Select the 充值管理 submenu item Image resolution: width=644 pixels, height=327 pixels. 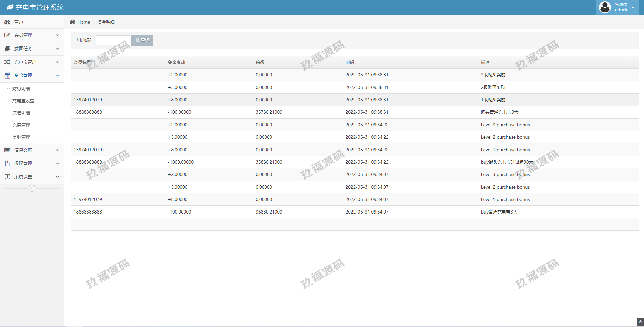tap(21, 125)
